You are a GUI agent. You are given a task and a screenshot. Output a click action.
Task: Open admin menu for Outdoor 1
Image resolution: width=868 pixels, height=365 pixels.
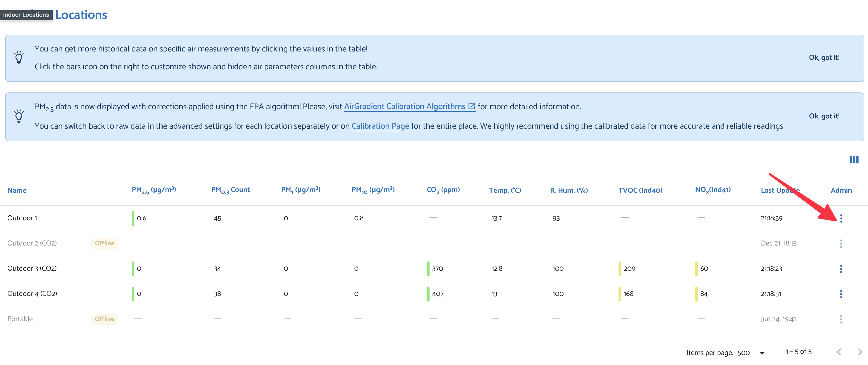841,218
